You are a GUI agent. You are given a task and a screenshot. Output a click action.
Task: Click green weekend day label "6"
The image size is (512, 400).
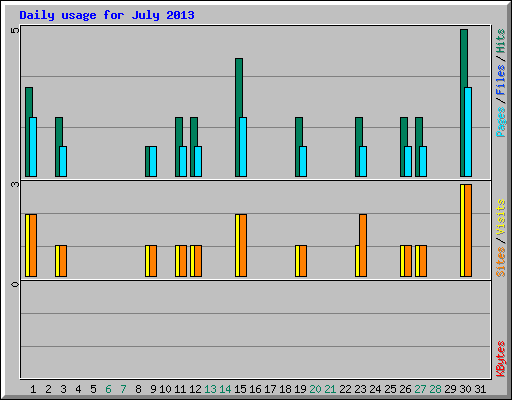click(108, 389)
